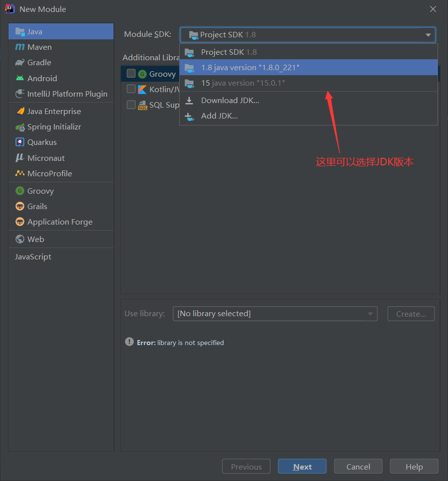The image size is (448, 481).
Task: Open Help for this dialog
Action: [x=414, y=466]
